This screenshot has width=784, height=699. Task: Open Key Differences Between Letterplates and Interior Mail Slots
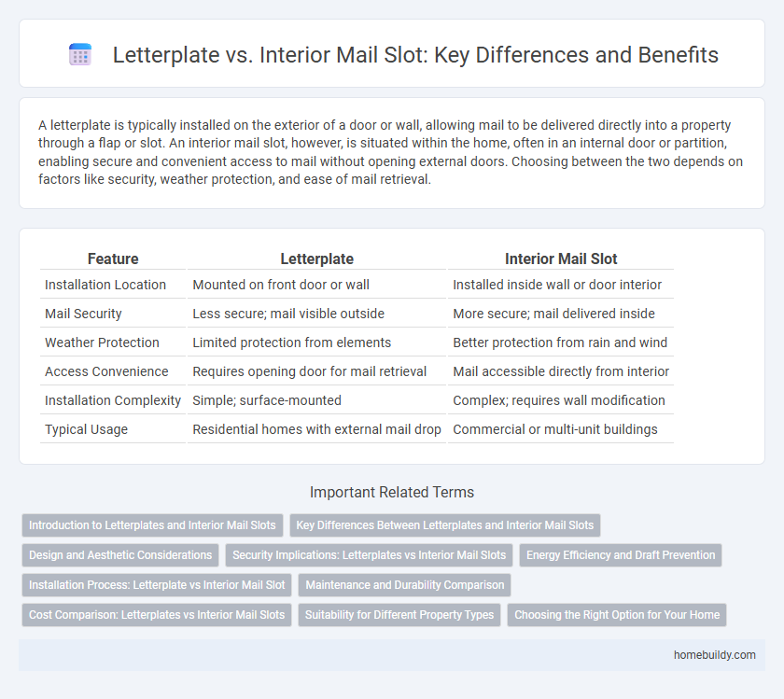[x=445, y=525]
